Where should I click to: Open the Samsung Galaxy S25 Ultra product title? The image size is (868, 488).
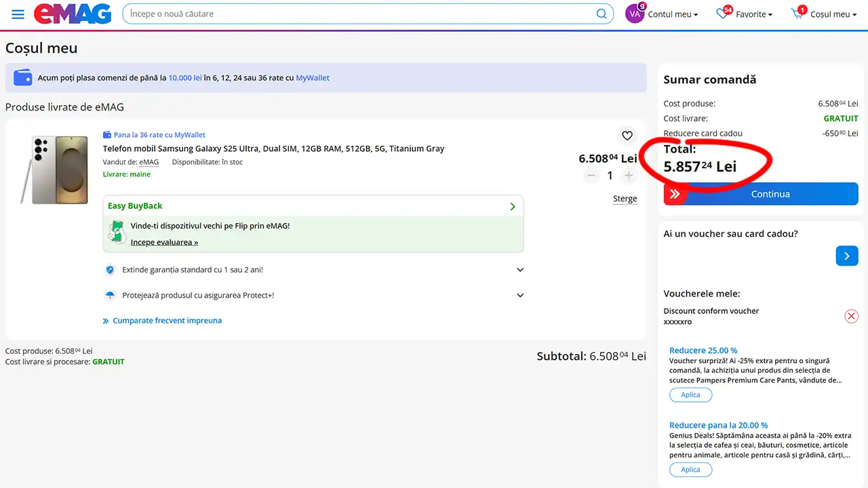coord(273,148)
